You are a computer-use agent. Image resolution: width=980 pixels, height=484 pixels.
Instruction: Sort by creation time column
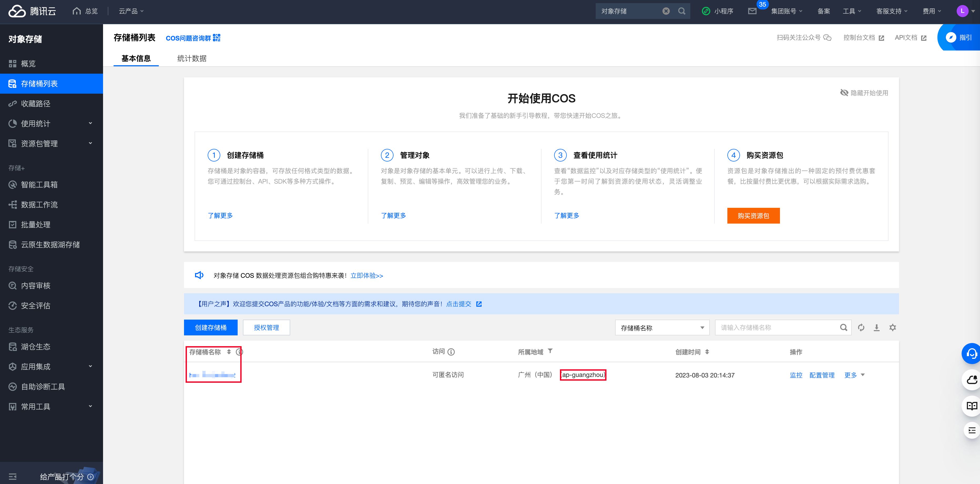[x=707, y=352]
